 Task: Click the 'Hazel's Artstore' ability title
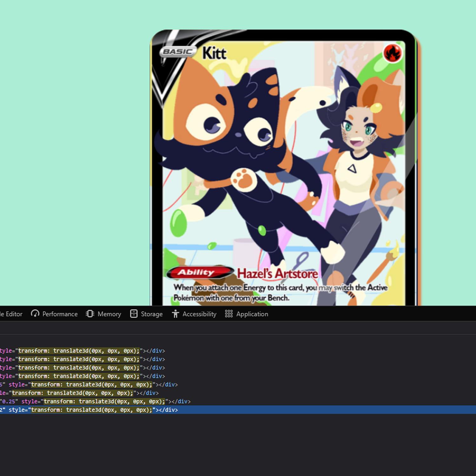click(277, 273)
